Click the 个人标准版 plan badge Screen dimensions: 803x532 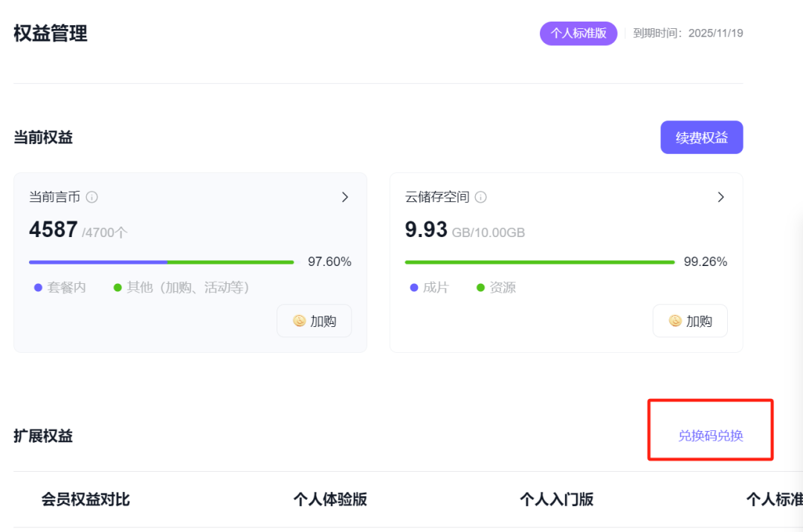(x=578, y=33)
